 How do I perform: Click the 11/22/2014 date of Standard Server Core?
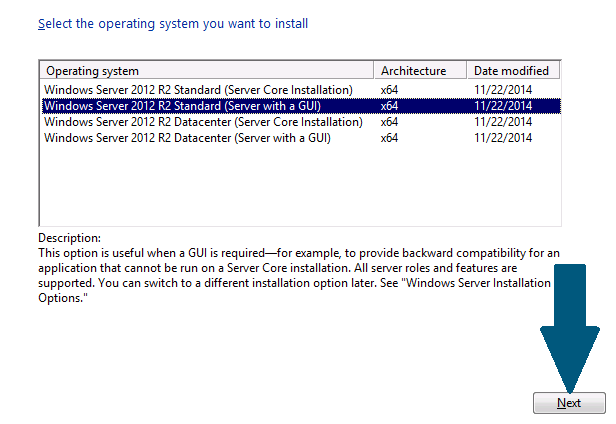pyautogui.click(x=503, y=90)
